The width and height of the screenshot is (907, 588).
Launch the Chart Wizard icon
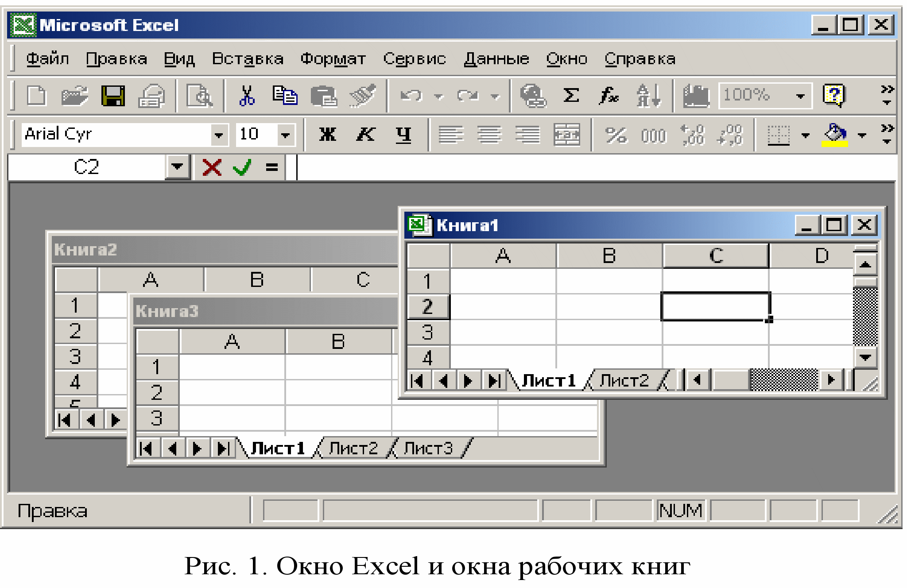point(696,96)
